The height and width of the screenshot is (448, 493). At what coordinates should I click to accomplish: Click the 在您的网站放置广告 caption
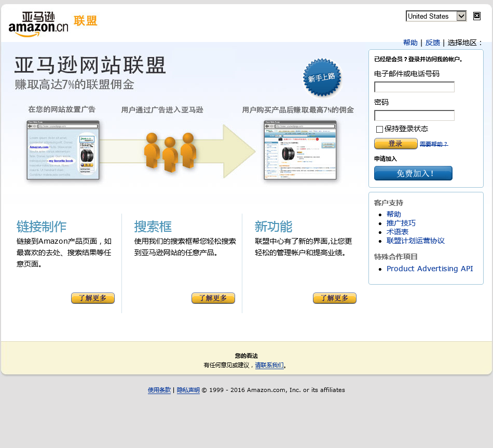[x=62, y=109]
